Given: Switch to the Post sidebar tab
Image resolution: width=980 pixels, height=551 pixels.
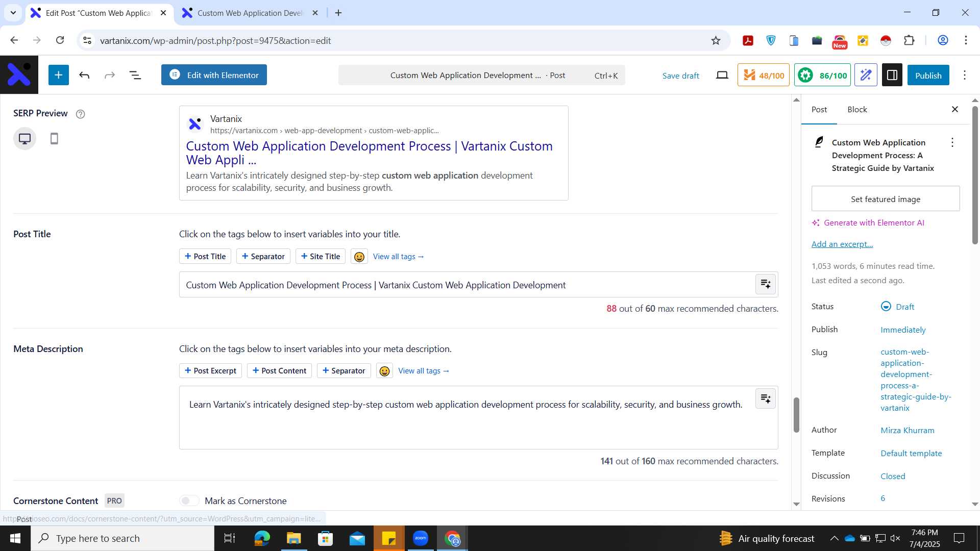Looking at the screenshot, I should click(819, 109).
